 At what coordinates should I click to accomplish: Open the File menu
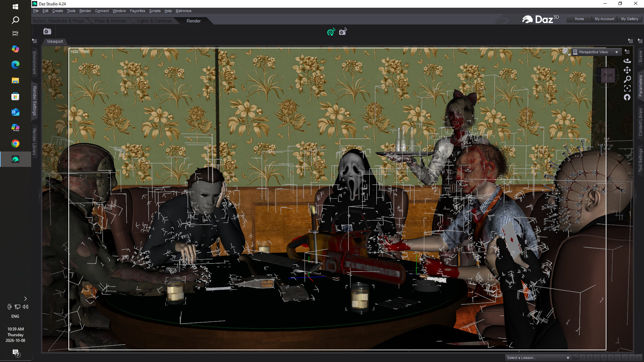pos(36,11)
